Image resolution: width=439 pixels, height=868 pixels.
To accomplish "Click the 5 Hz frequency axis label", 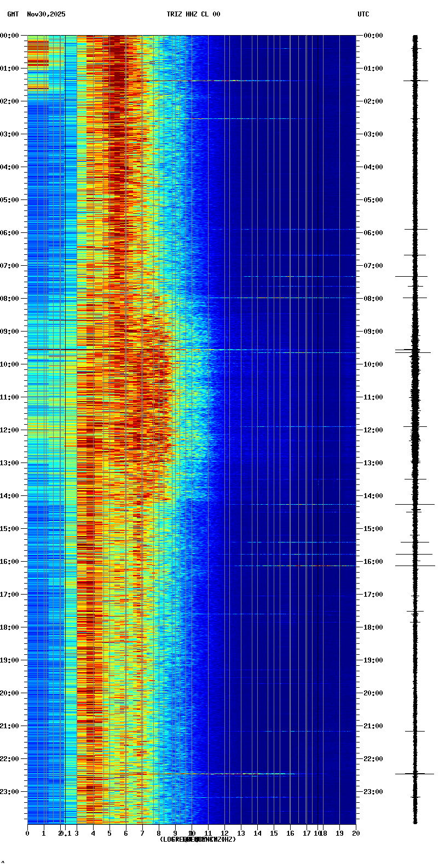I will click(x=109, y=833).
